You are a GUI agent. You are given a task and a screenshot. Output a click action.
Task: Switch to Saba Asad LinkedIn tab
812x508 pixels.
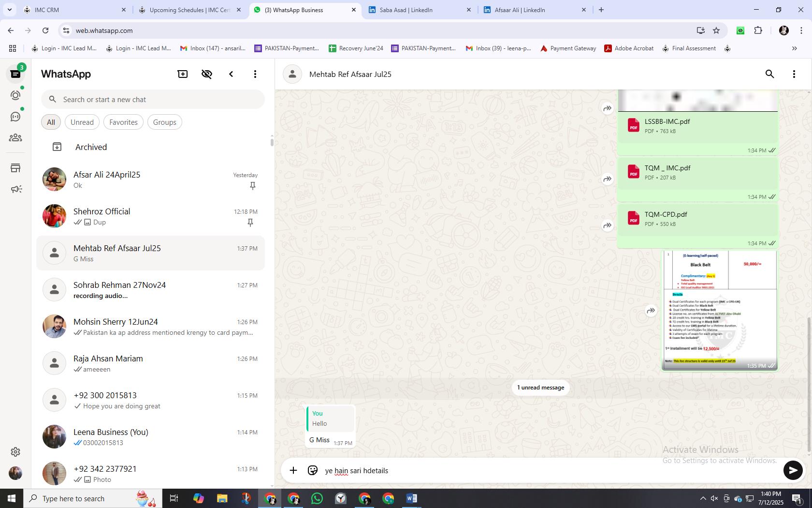[x=420, y=10]
